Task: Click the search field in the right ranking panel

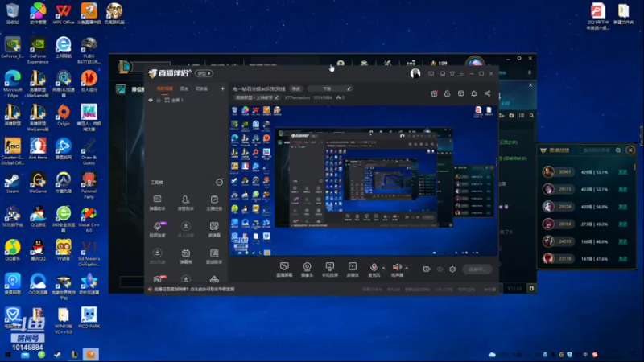Action: coord(601,150)
